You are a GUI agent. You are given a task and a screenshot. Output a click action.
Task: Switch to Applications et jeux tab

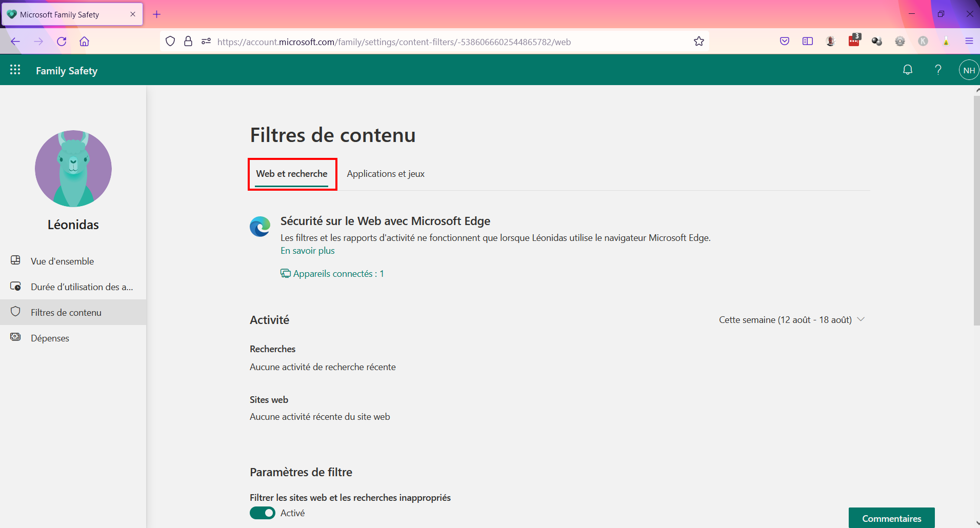(x=386, y=174)
